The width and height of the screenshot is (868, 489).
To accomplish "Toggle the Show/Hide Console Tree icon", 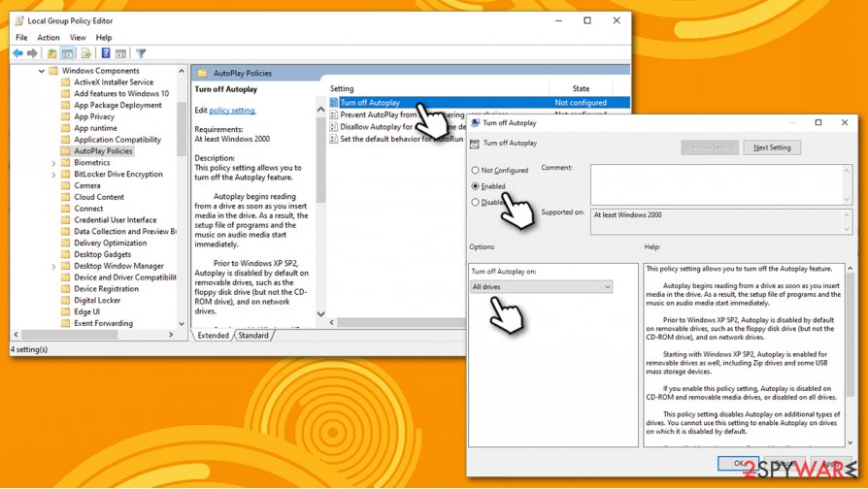I will [68, 53].
